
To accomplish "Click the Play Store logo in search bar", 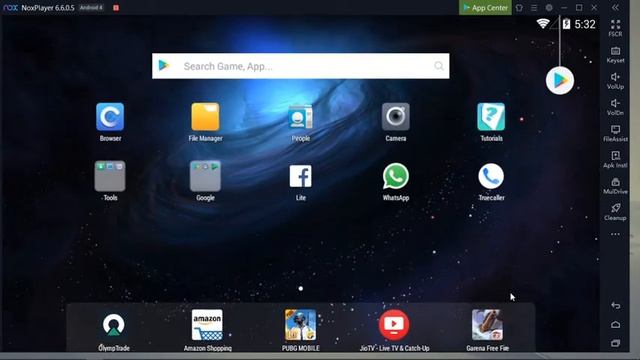I will coord(164,65).
